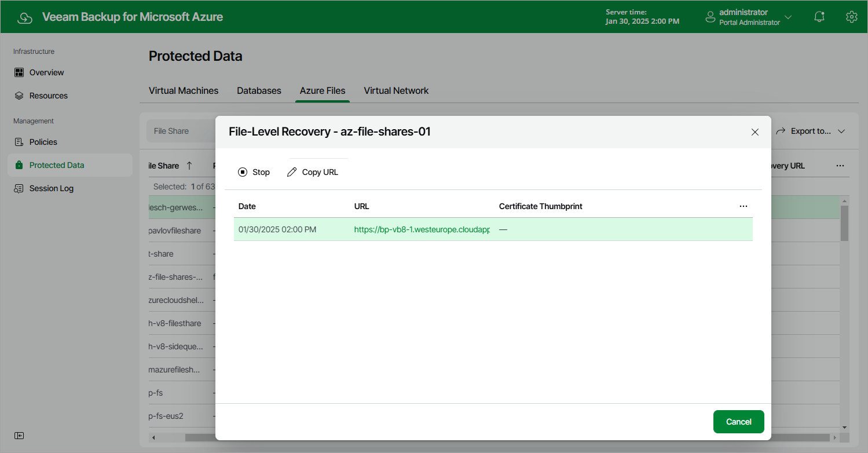Open the settings gear icon
This screenshot has height=453, width=868.
click(851, 17)
